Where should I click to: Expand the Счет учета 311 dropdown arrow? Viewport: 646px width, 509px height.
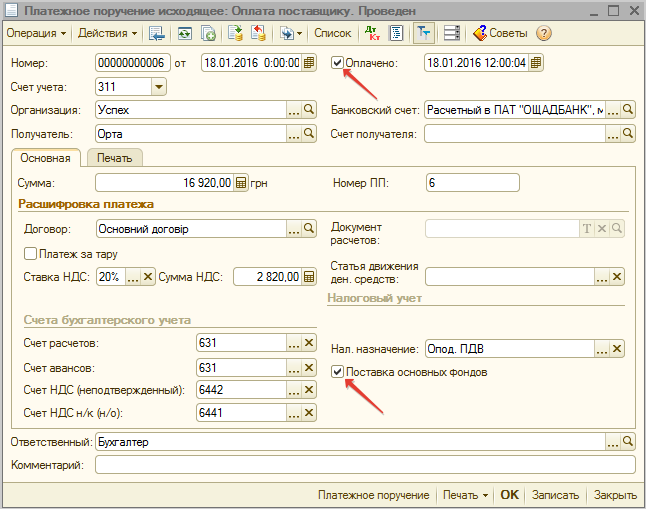157,87
